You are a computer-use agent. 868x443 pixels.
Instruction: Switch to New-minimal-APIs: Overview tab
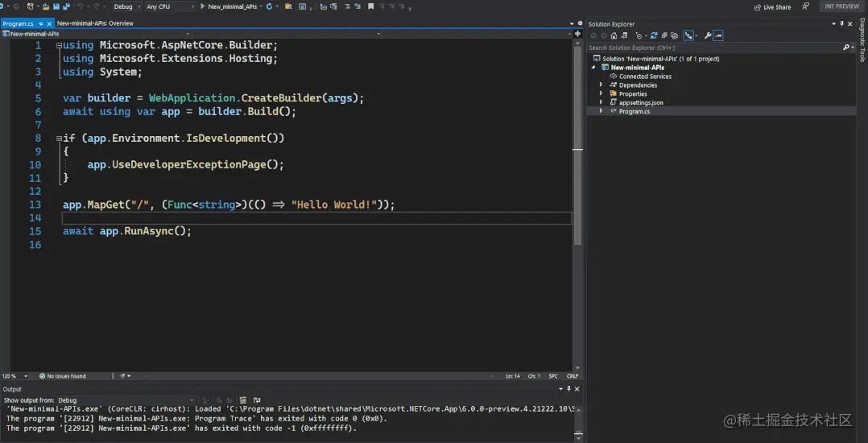coord(95,23)
